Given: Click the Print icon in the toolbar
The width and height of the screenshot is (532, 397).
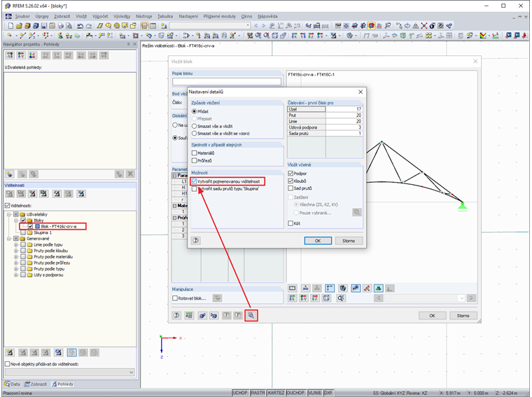Looking at the screenshot, I should point(60,26).
